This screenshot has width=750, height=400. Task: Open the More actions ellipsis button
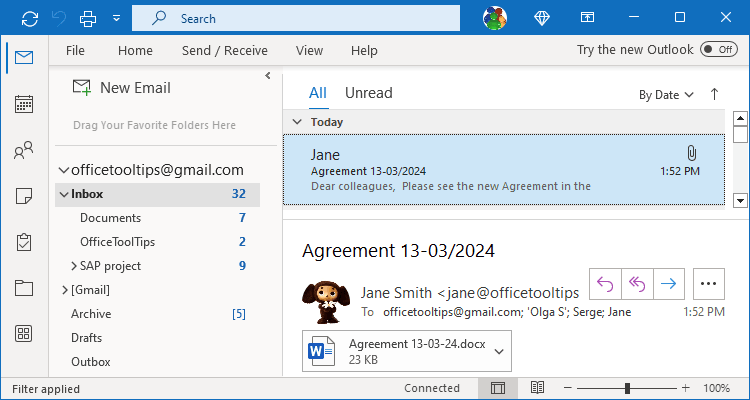click(708, 284)
